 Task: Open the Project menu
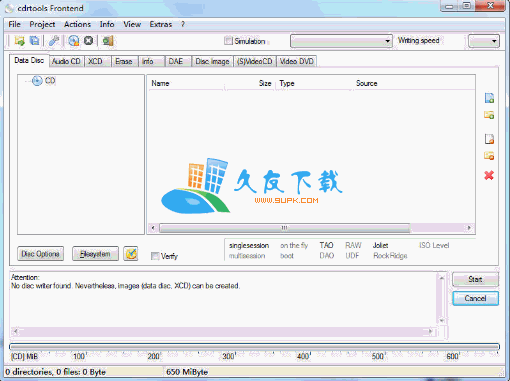[x=42, y=24]
